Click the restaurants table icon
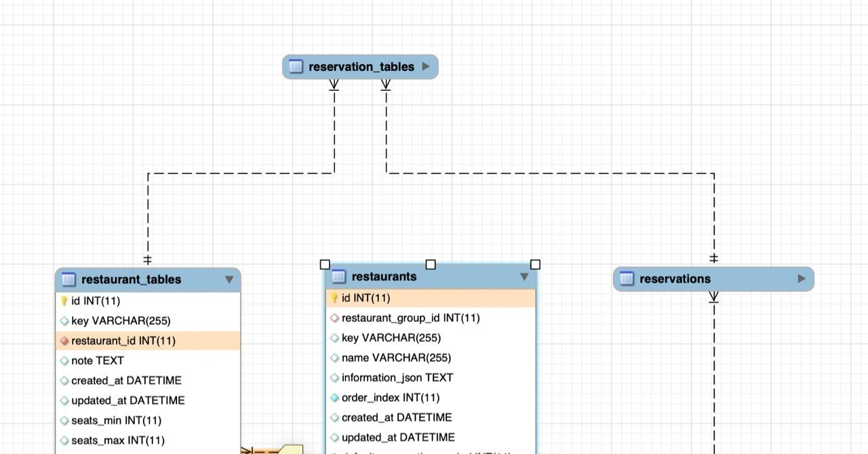The width and height of the screenshot is (868, 454). 339,276
